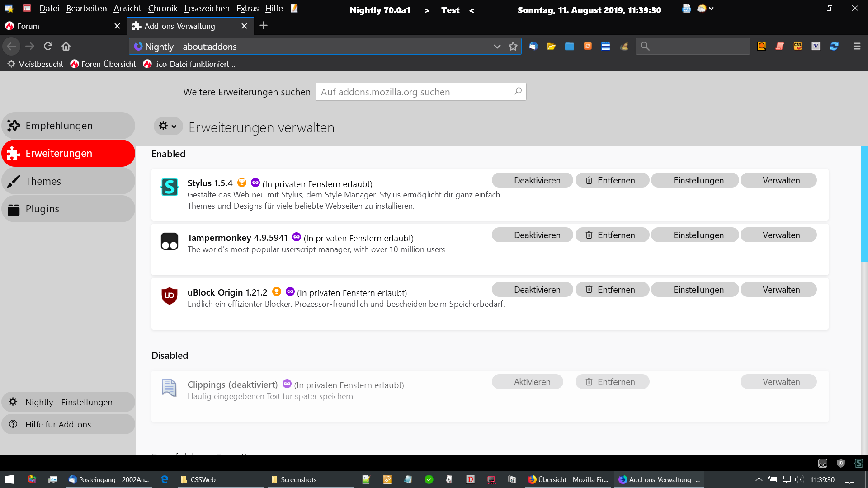Open Microsoft Edge from taskbar
Screen dimensions: 868x488
tap(165, 479)
